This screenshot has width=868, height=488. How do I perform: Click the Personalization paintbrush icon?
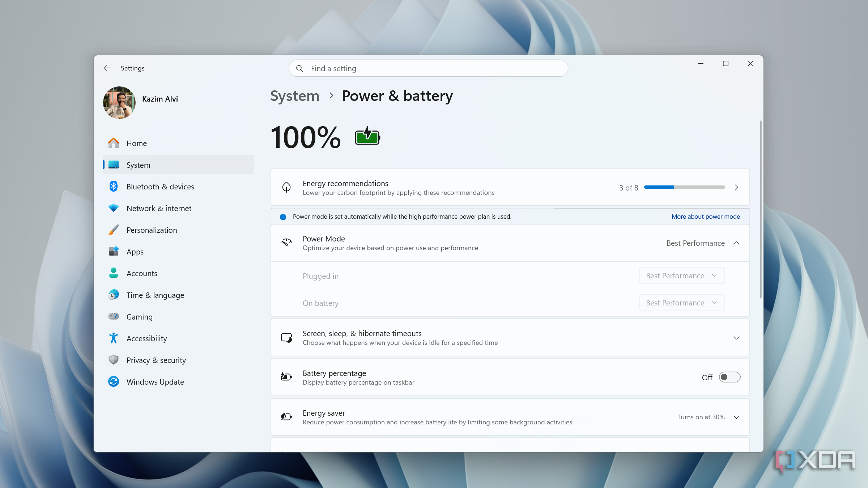[114, 230]
